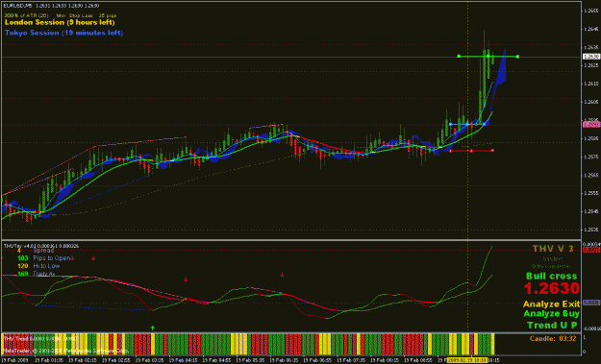Viewport: 601px width, 364px height.
Task: Click the 'THV V 3' heading
Action: [552, 249]
